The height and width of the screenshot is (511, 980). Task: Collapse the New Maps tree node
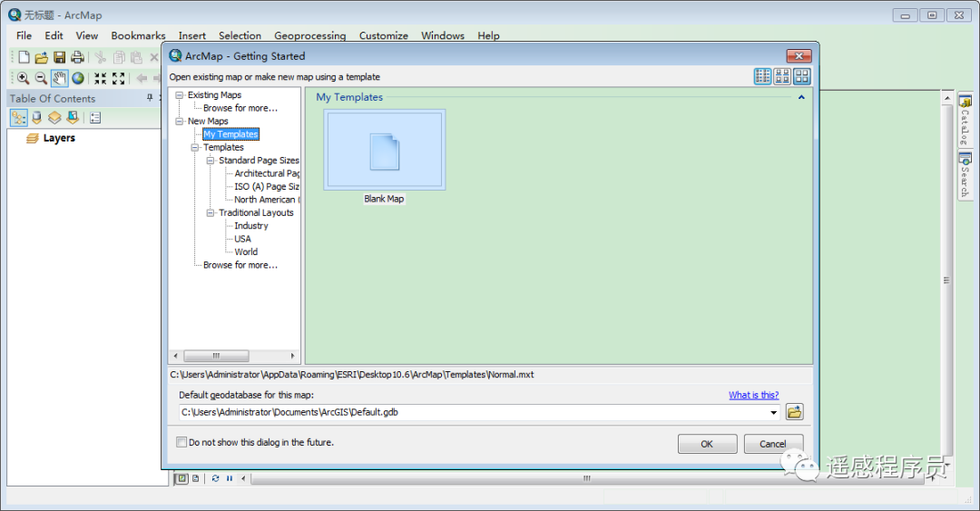[180, 122]
